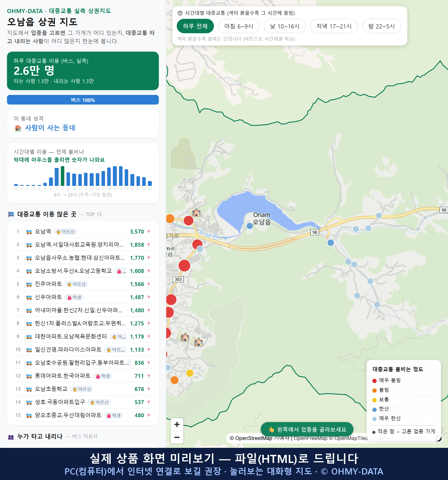Image resolution: width=448 pixels, height=480 pixels.
Task: Click the chart bar at hour 18
Action: (121, 176)
